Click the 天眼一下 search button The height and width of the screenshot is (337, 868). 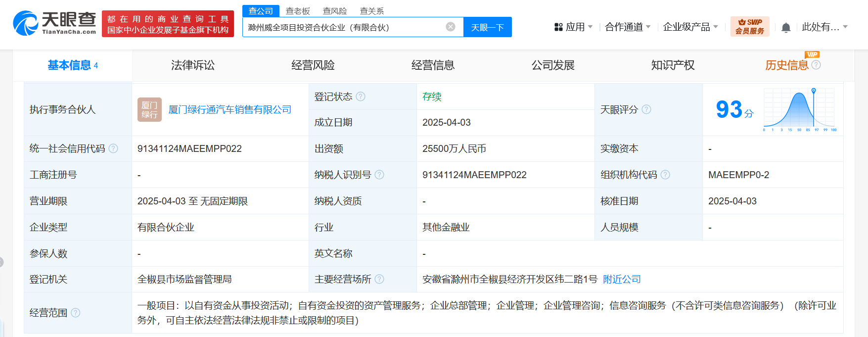pos(488,27)
